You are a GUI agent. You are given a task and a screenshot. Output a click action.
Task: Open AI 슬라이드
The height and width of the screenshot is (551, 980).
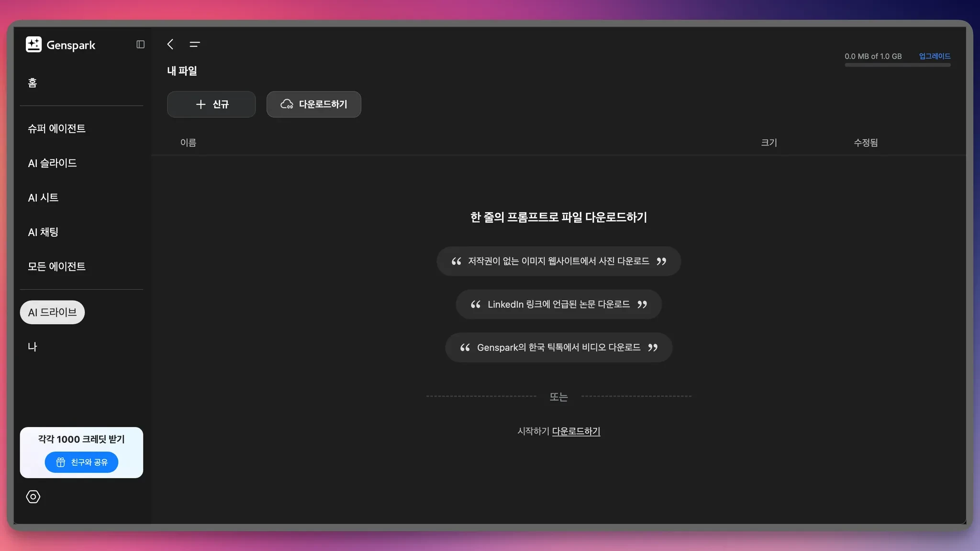click(52, 163)
